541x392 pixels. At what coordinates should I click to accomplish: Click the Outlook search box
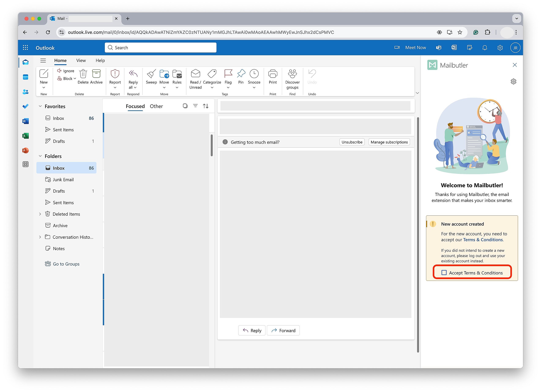coord(161,48)
